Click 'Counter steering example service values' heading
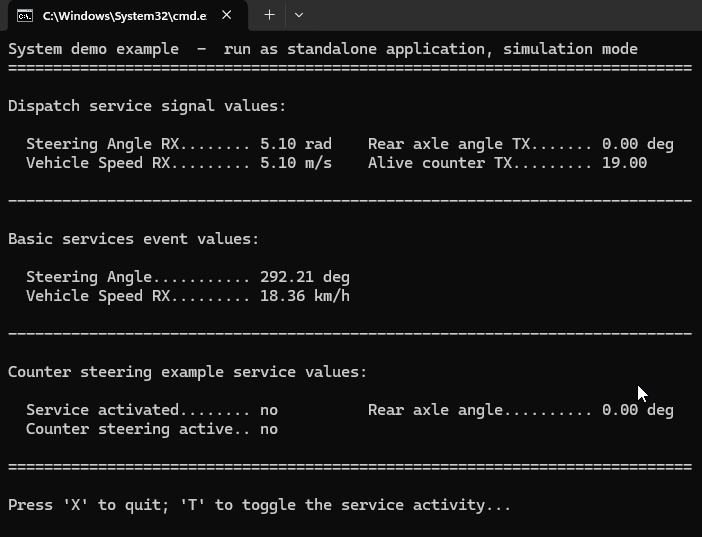Viewport: 702px width, 537px height. 187,372
